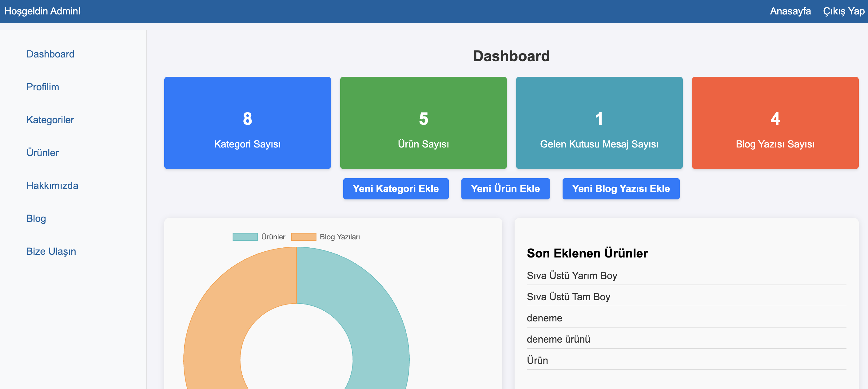This screenshot has height=389, width=868.
Task: Click the 'Son Eklenen Ürünler' heading
Action: (587, 253)
